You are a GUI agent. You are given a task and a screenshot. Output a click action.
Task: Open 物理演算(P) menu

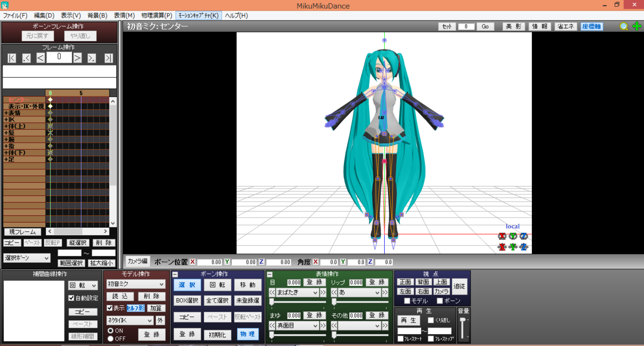(x=157, y=16)
